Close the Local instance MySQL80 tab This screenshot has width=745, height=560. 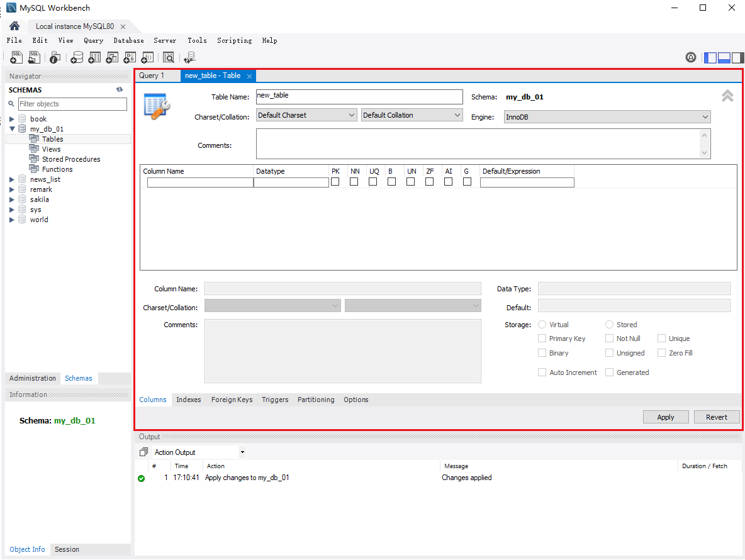click(123, 26)
